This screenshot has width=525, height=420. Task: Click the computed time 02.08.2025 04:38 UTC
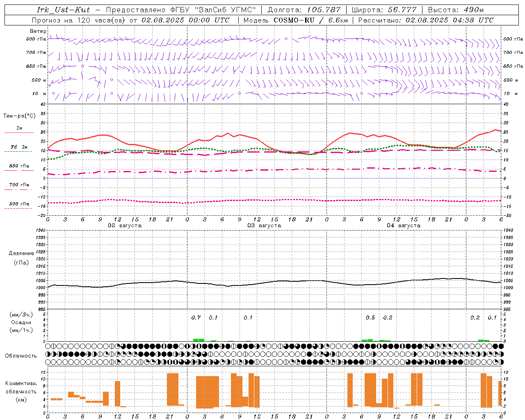450,20
